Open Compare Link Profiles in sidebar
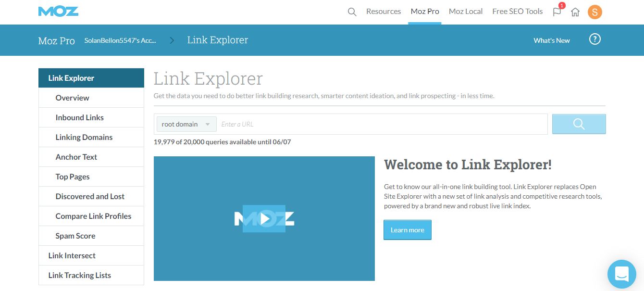The image size is (644, 291). [x=91, y=216]
